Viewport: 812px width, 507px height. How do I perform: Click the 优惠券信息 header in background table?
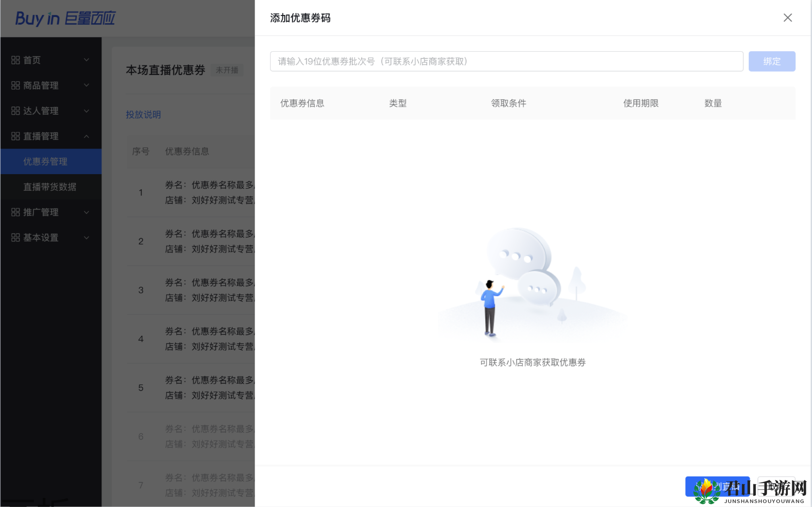pos(187,151)
